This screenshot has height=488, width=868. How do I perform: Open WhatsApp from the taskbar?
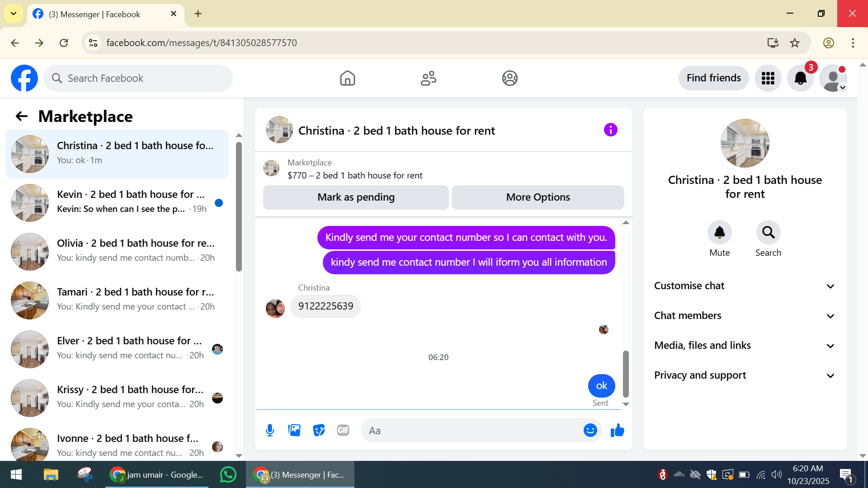tap(228, 474)
